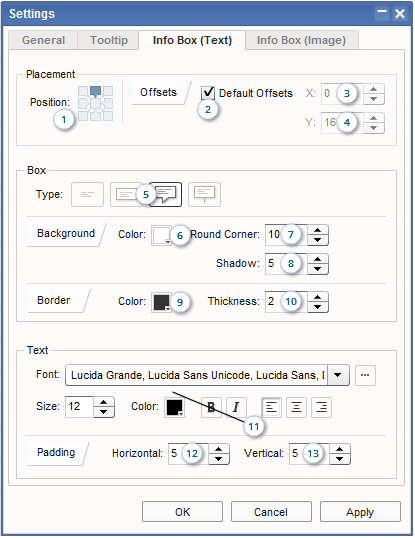
Task: Decrease Round Corner value
Action: tap(318, 240)
